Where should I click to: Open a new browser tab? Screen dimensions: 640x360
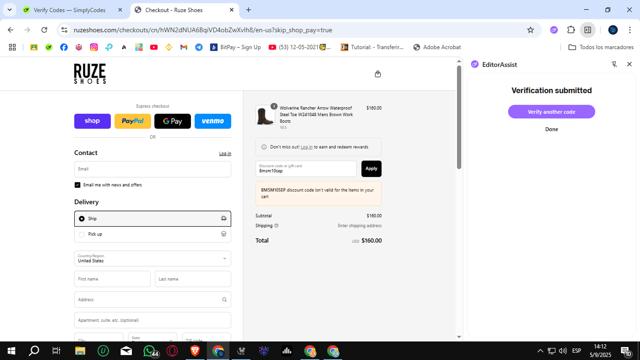[248, 10]
